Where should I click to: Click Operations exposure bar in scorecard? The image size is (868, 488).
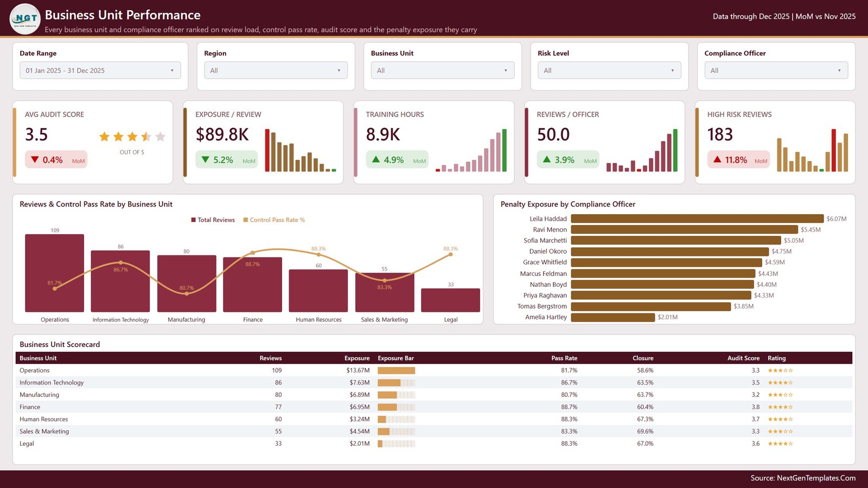397,370
